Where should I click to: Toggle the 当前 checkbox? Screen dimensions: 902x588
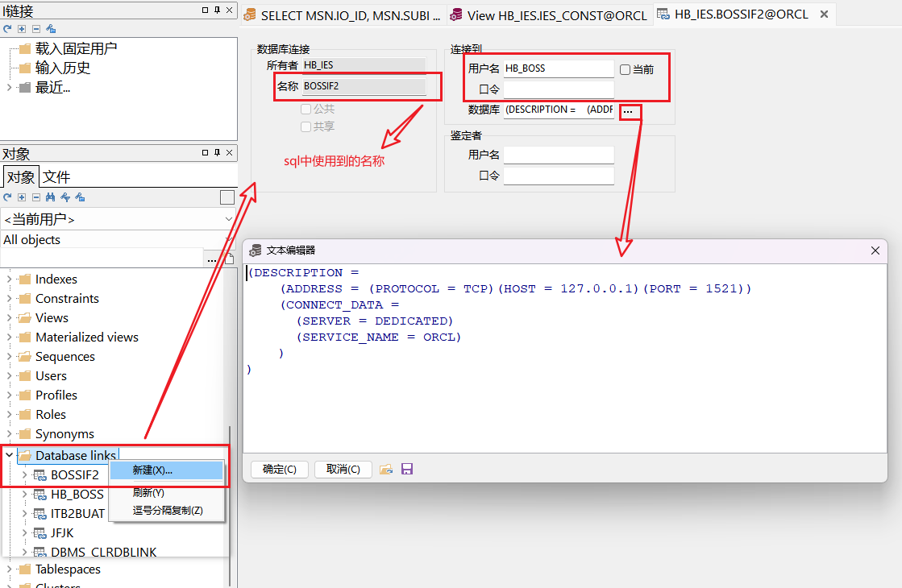tap(626, 69)
